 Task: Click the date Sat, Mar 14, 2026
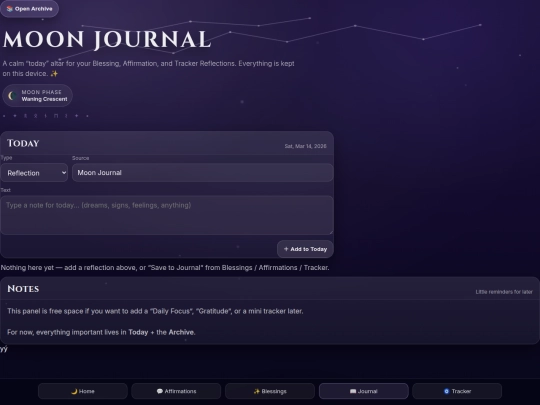[x=305, y=146]
